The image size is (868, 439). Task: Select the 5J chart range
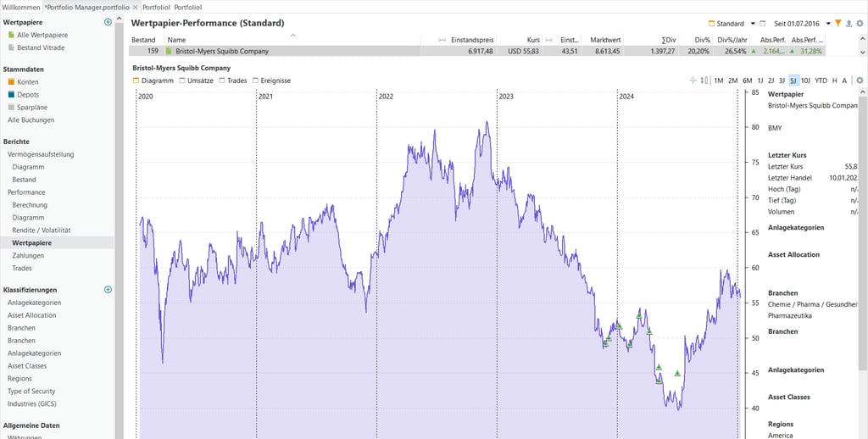click(793, 81)
